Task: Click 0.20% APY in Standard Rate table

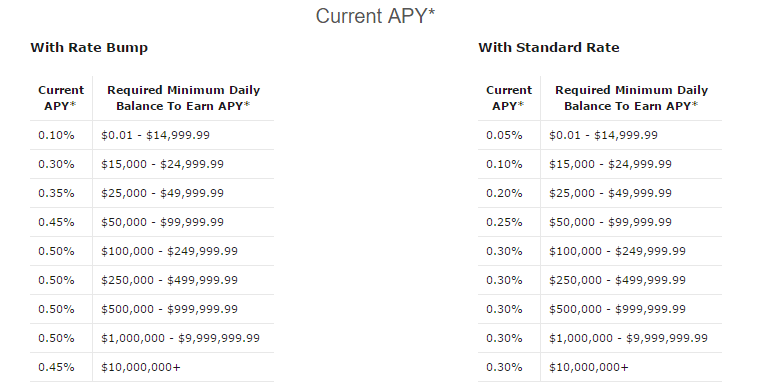Action: pyautogui.click(x=504, y=193)
